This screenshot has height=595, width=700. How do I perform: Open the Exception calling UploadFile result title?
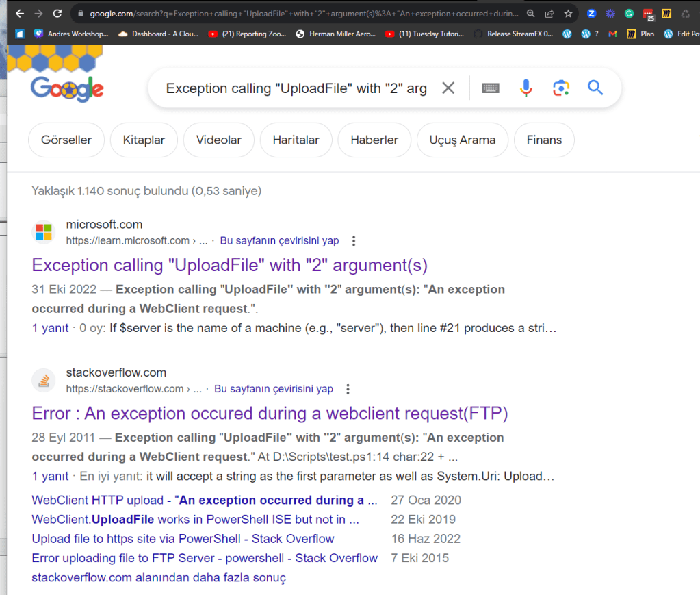(229, 266)
